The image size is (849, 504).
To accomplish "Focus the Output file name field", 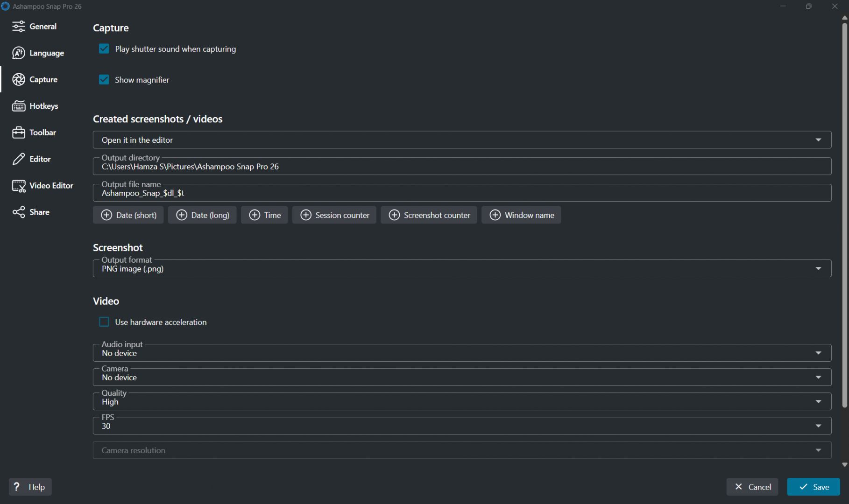I will (462, 193).
